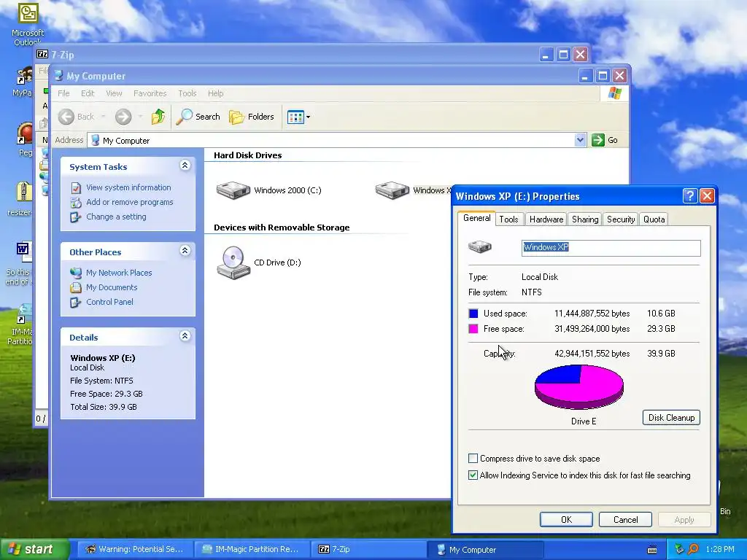Enable Compress drive to save disk space

[473, 459]
